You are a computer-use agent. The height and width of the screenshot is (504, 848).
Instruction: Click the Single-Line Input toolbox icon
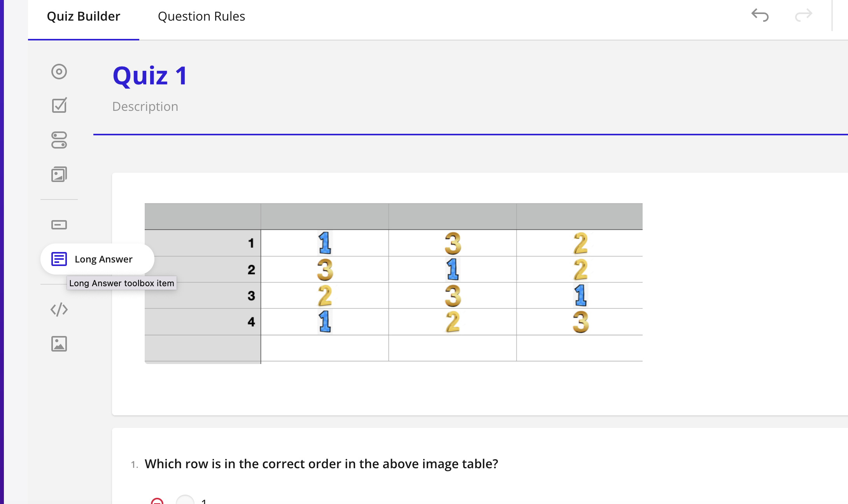click(59, 225)
